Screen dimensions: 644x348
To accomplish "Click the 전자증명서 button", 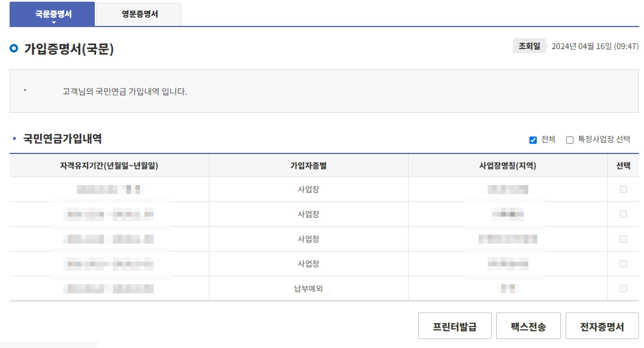I will tap(602, 326).
